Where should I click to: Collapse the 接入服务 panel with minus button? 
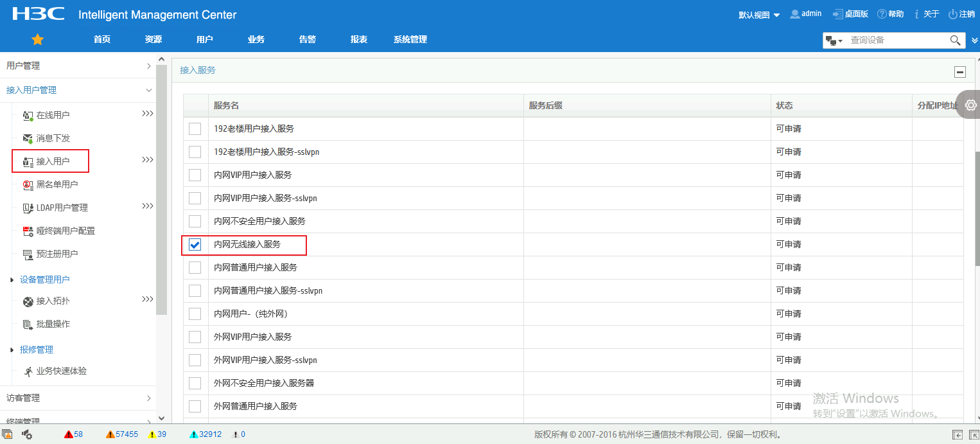960,72
